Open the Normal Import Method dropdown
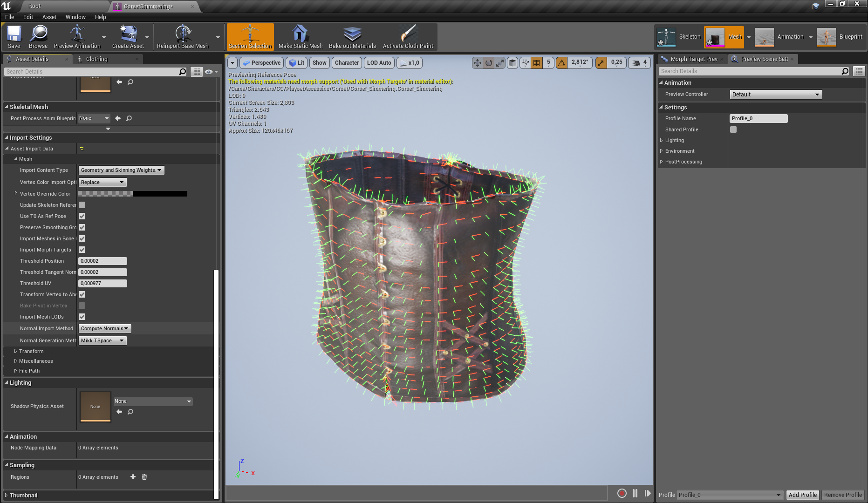The image size is (868, 503). tap(105, 328)
